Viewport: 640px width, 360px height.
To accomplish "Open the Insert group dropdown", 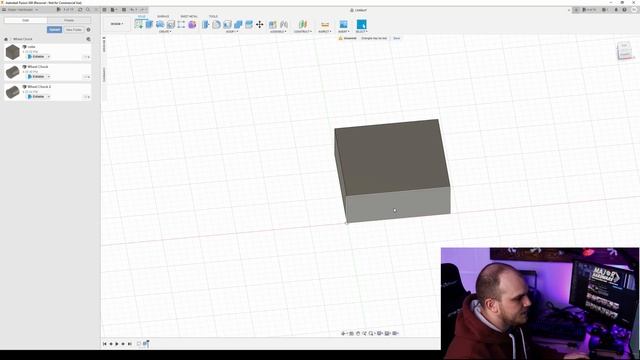I will pos(343,31).
